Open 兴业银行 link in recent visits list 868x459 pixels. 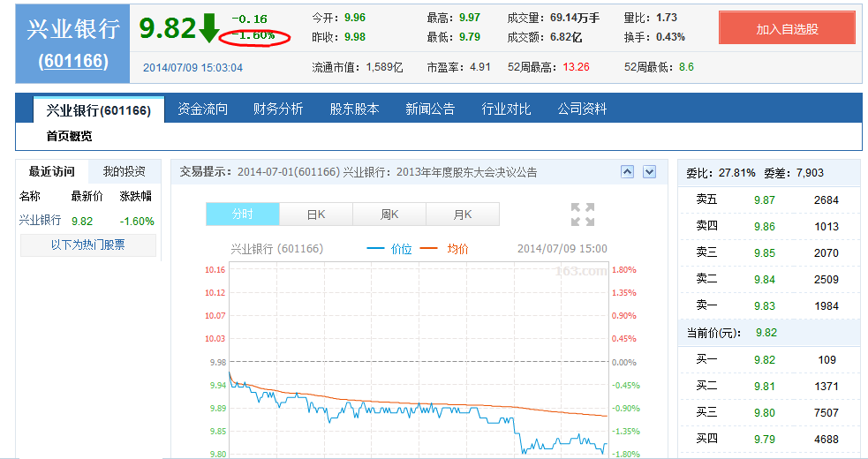point(40,221)
